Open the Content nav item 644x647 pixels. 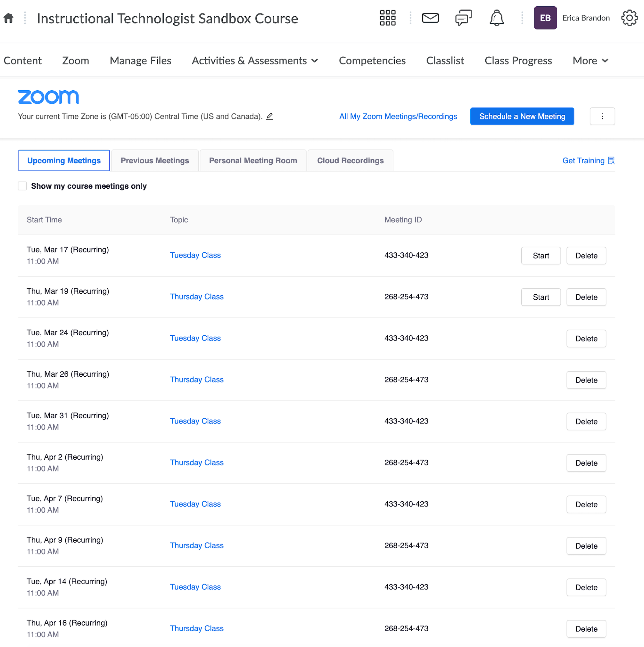pyautogui.click(x=22, y=61)
